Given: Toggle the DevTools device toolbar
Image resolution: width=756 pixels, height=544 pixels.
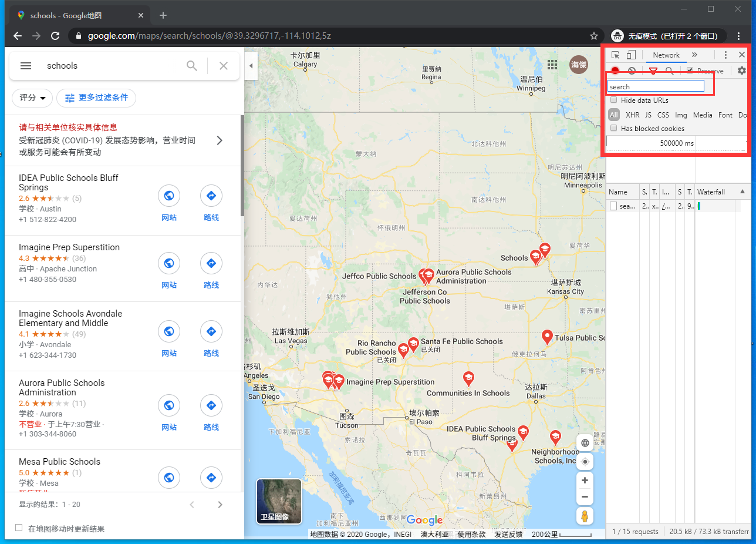Looking at the screenshot, I should click(x=631, y=55).
